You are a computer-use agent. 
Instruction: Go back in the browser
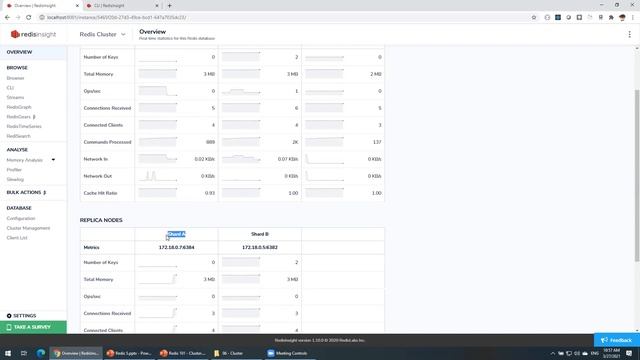7,18
